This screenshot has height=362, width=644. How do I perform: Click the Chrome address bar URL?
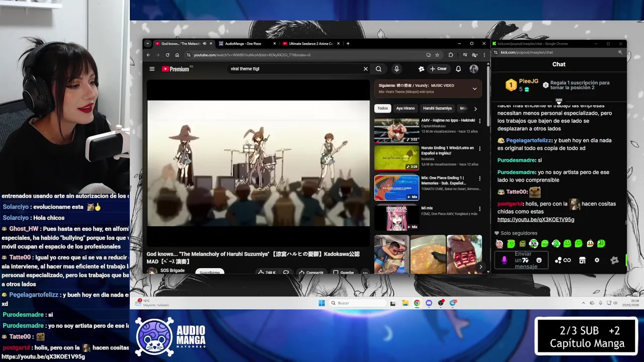click(x=252, y=55)
